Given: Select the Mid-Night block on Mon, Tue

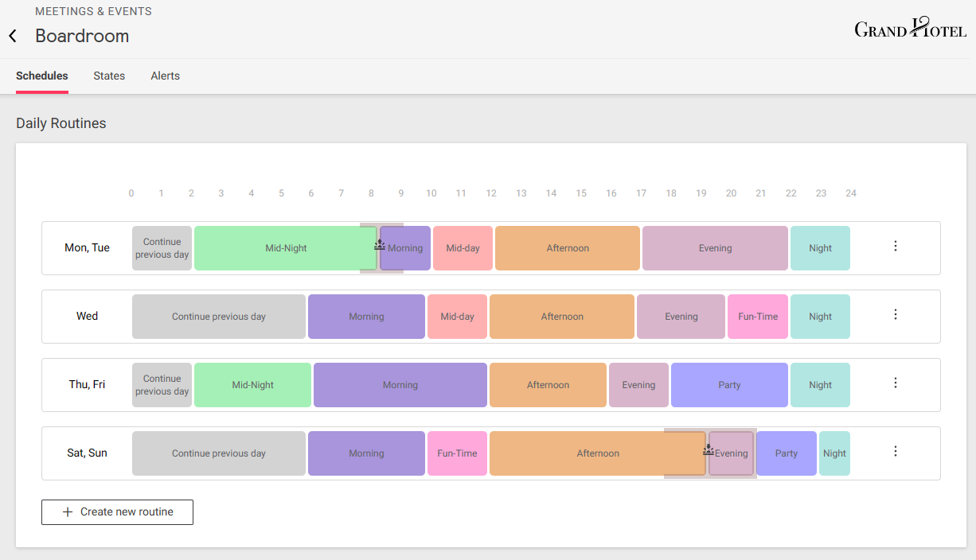Looking at the screenshot, I should (285, 247).
